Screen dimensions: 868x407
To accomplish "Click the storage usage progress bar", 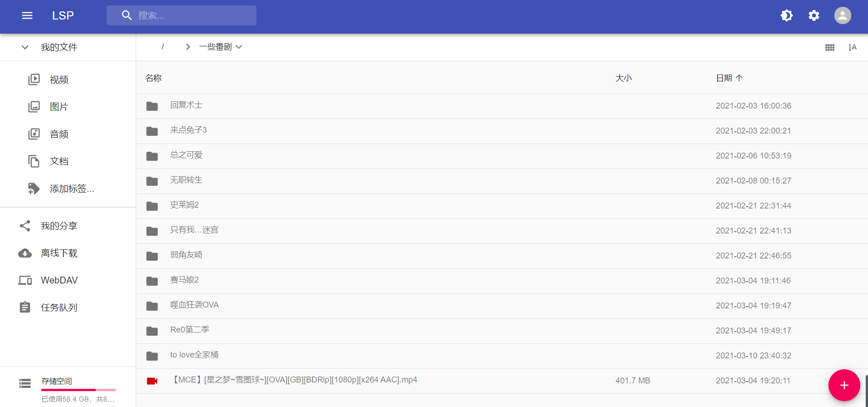I will click(79, 390).
